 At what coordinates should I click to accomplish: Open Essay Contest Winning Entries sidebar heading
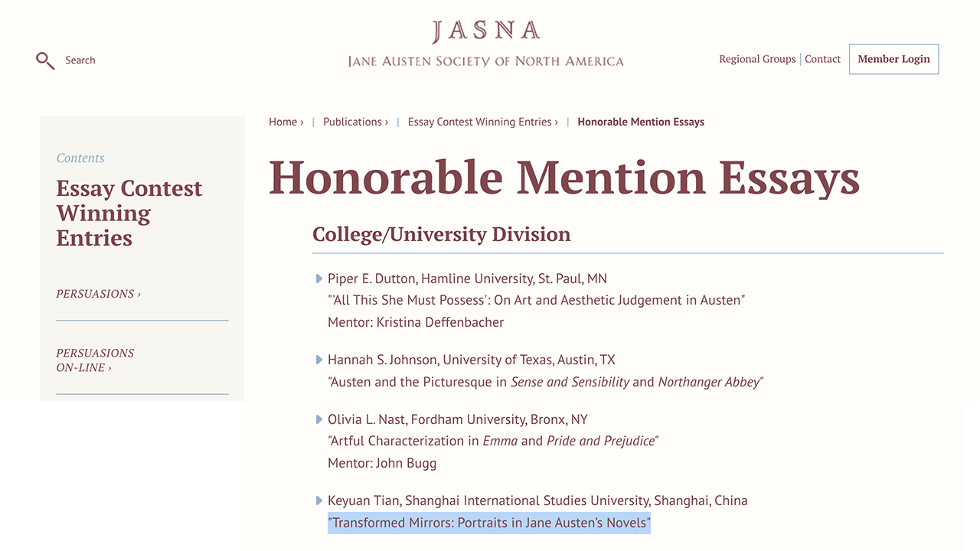coord(129,213)
